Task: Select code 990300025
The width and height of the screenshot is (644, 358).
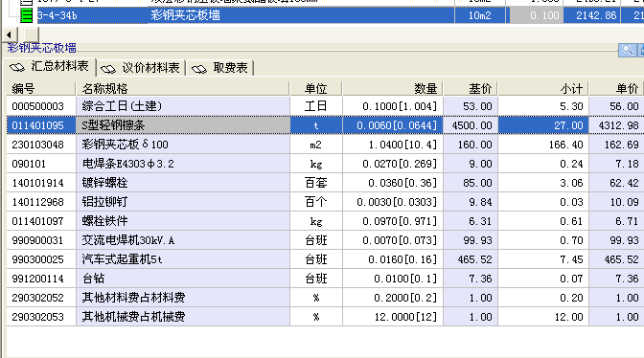Action: 41,259
